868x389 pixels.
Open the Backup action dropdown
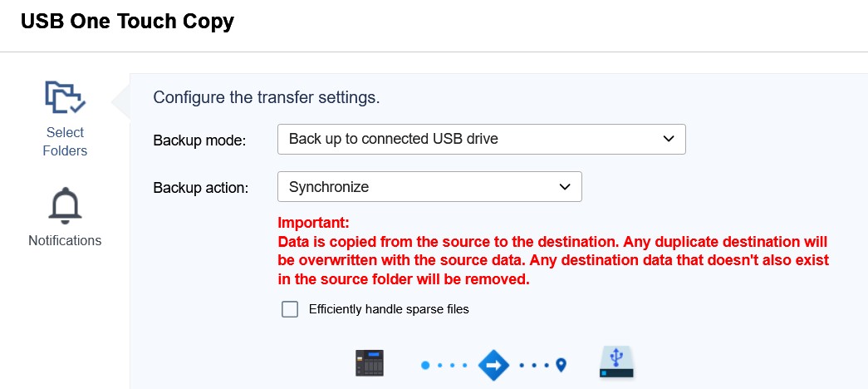429,187
